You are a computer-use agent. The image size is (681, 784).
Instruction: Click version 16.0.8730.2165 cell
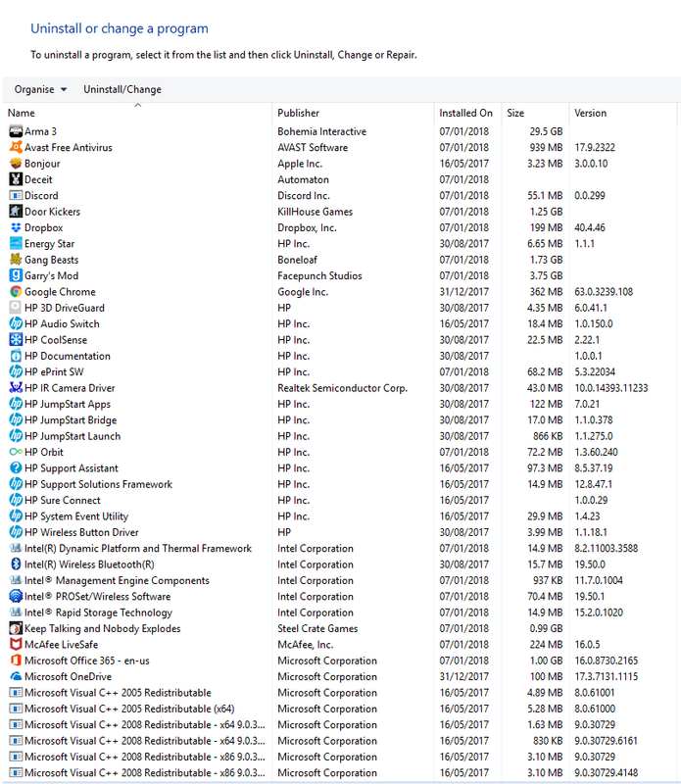[x=606, y=661]
